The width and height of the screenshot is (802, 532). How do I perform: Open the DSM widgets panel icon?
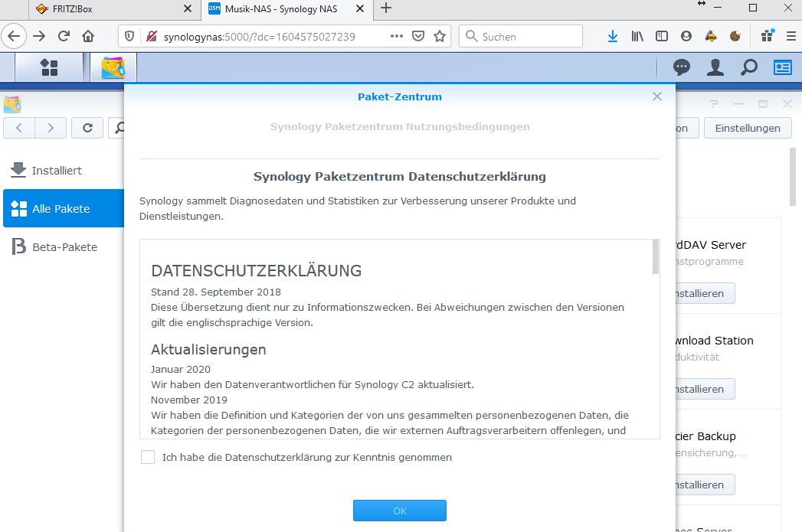point(783,67)
